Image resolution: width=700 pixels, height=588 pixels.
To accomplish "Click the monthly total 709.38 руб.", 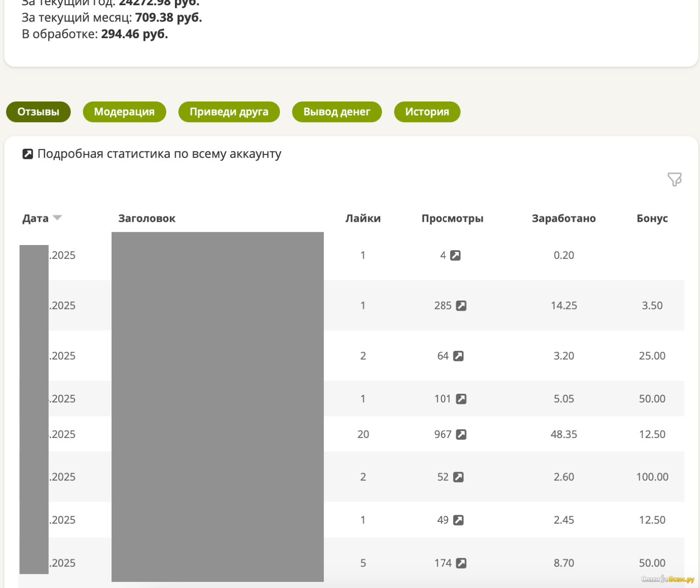I will (168, 18).
